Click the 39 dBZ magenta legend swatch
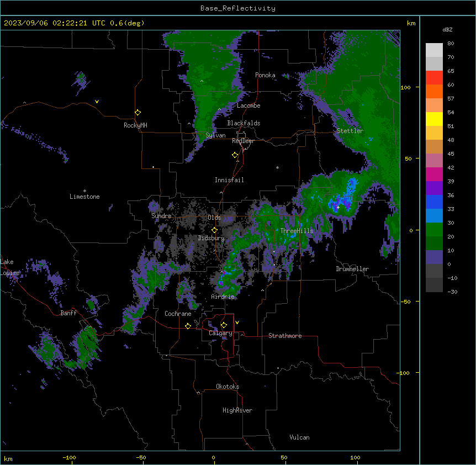This screenshot has width=476, height=465. (x=434, y=174)
